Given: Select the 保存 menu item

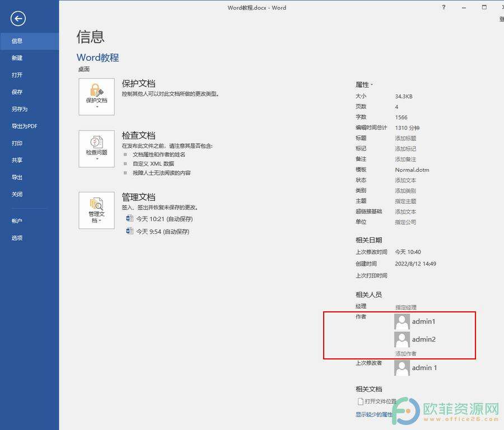Looking at the screenshot, I should click(x=29, y=92).
